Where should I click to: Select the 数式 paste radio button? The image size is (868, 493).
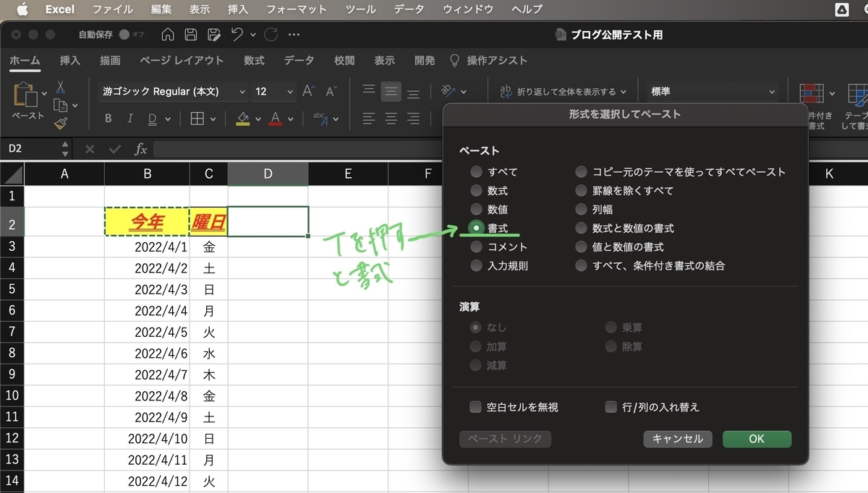[476, 191]
